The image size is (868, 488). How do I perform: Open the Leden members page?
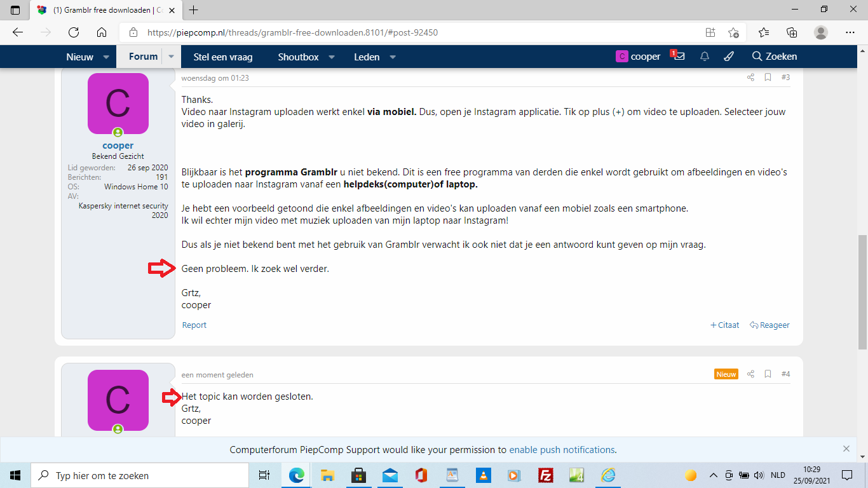[367, 57]
